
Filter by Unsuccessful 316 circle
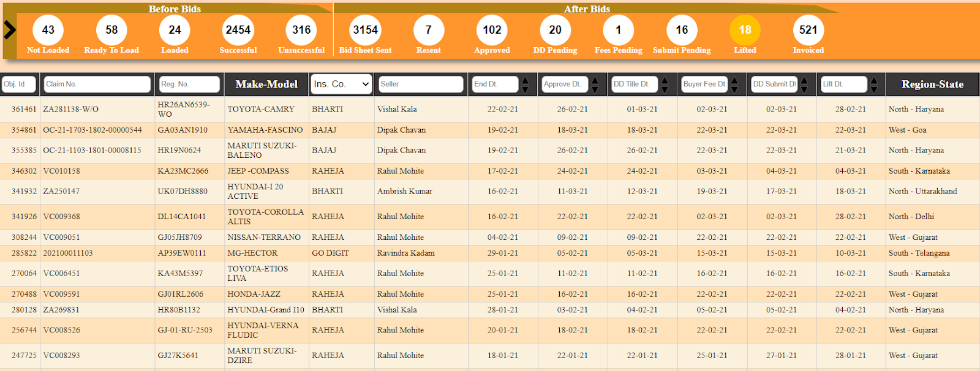301,30
